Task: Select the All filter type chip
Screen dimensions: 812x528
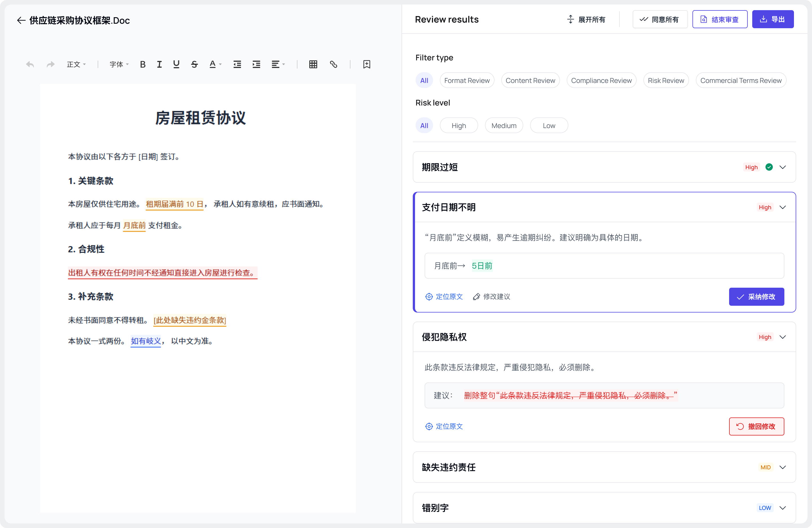Action: tap(424, 81)
